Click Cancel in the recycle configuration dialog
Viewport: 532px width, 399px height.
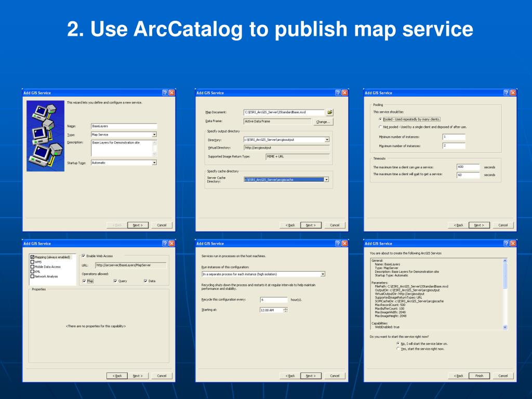(x=335, y=376)
